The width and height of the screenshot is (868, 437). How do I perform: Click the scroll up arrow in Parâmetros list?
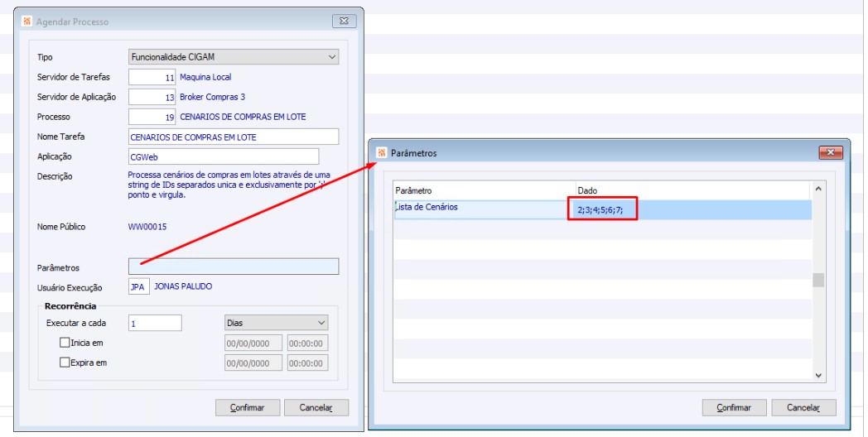(x=819, y=189)
